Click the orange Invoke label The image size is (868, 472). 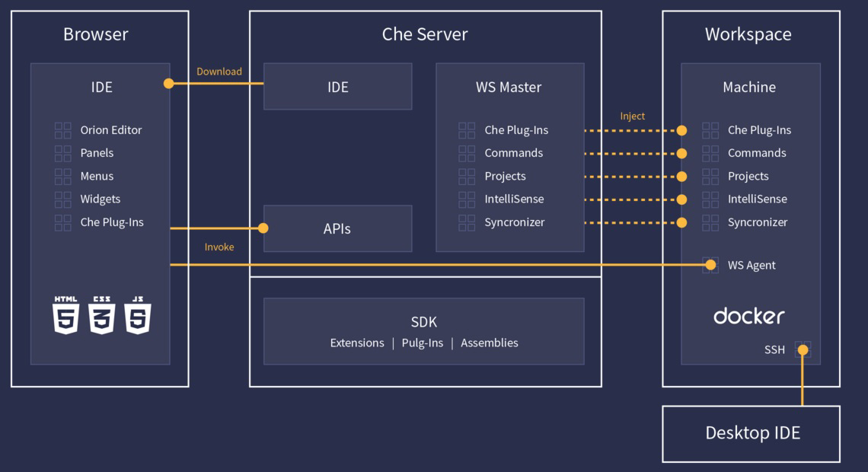click(x=219, y=247)
